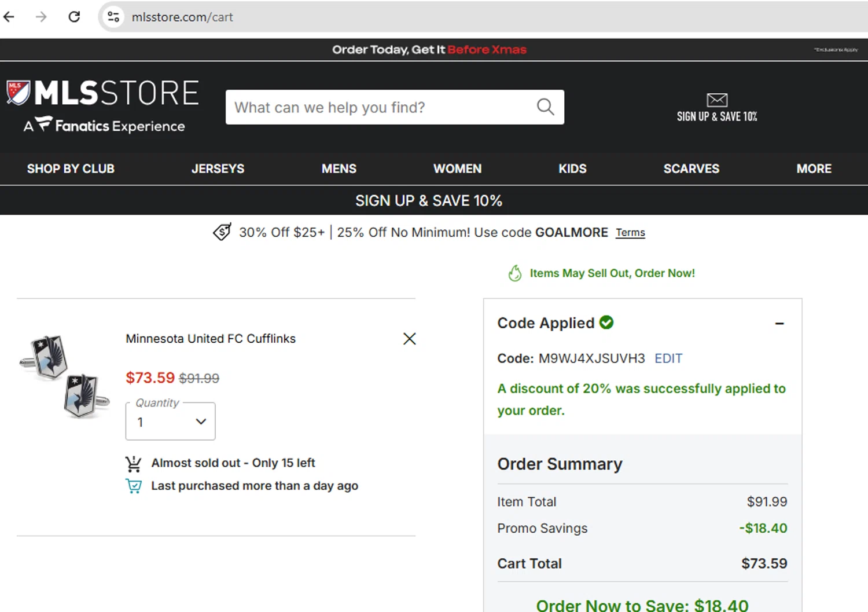Open SHOP BY CLUB menu
868x612 pixels.
coord(71,169)
